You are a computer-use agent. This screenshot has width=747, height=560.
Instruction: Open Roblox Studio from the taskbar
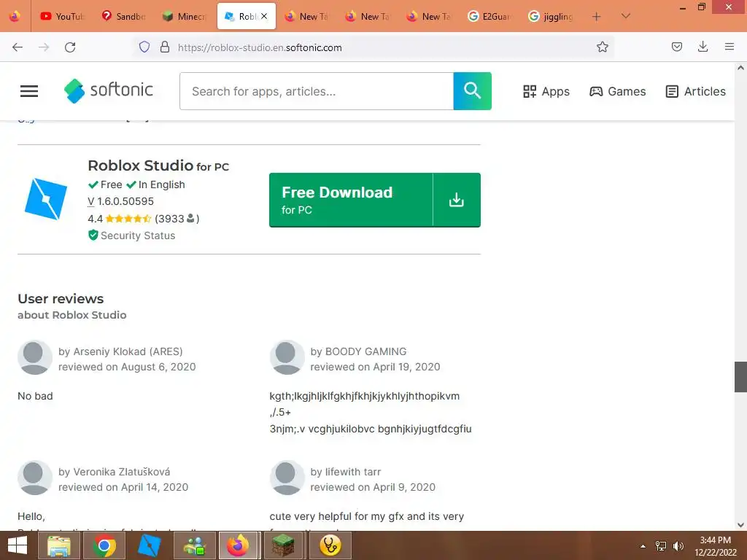[150, 545]
